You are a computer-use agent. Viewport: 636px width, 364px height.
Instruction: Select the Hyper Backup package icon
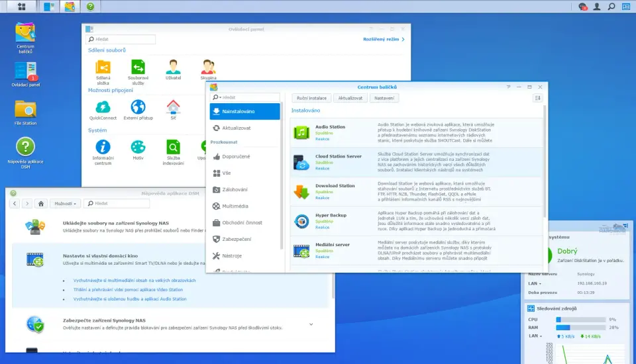click(x=301, y=221)
